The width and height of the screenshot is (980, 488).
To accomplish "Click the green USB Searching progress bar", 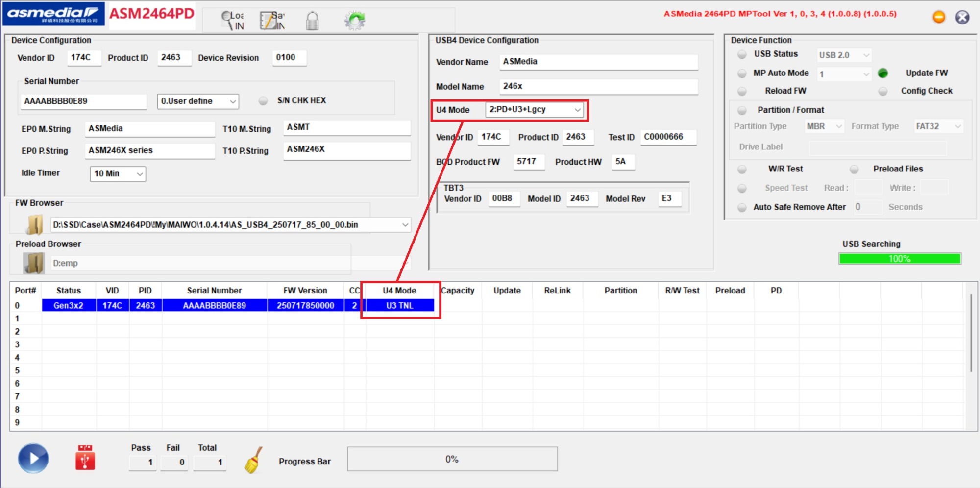I will (899, 259).
